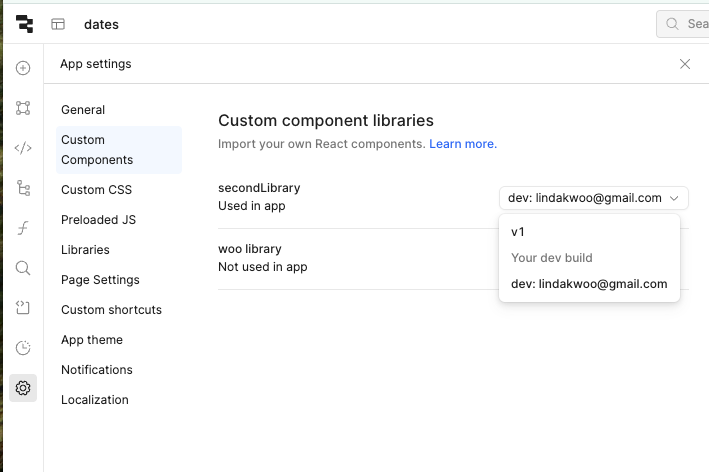The width and height of the screenshot is (709, 472).
Task: Expand the secondLibrary version dropdown
Action: [594, 198]
